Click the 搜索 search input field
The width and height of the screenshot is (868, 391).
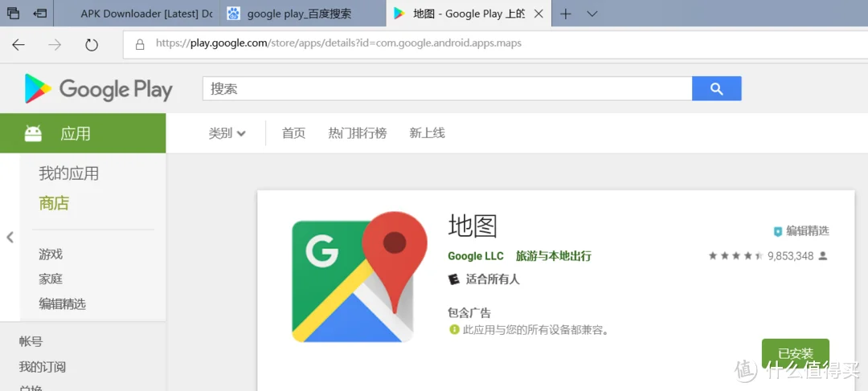click(x=448, y=88)
